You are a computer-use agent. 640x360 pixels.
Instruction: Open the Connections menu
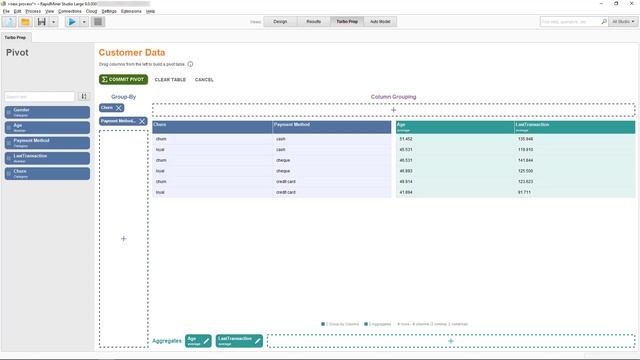[70, 11]
